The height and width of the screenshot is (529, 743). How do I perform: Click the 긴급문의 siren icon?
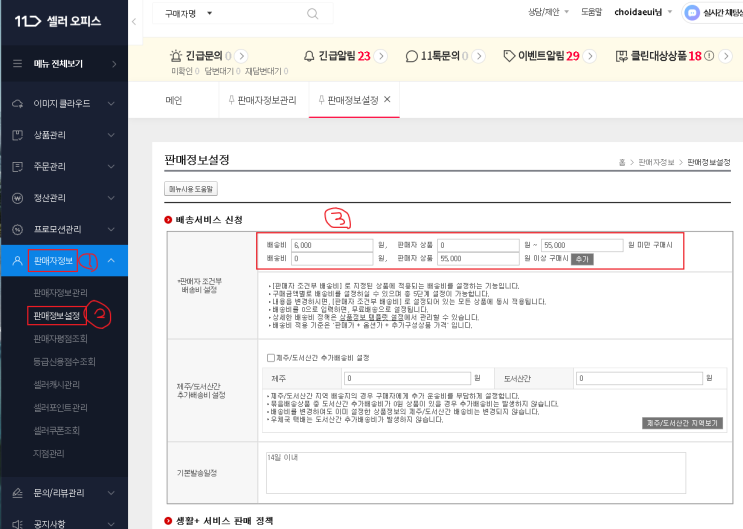(x=176, y=56)
